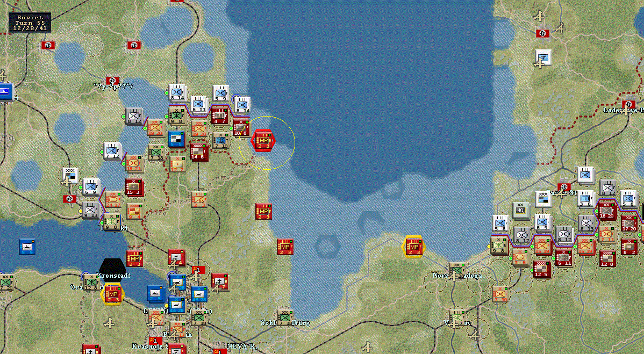Click the Soviet flag marker at Krasnoje
This screenshot has height=354, width=644.
coord(155,341)
